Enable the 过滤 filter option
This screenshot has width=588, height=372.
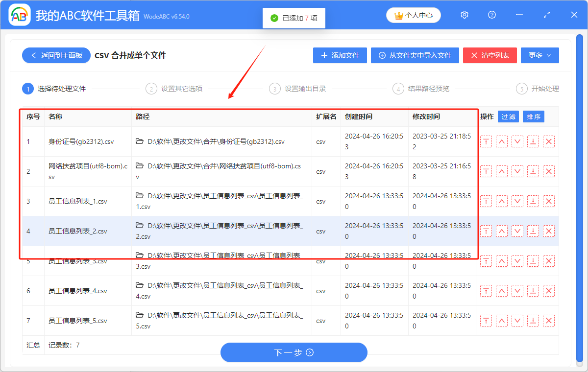click(x=508, y=116)
